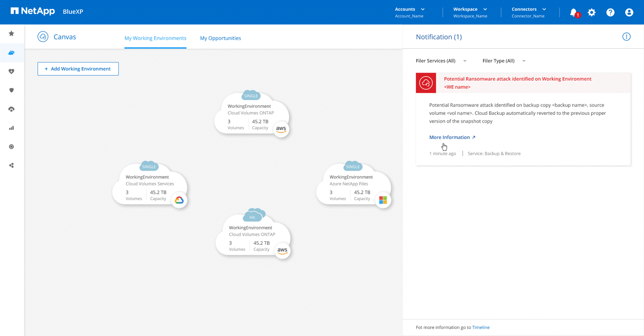
Task: Click the red ransomware alert icon
Action: [426, 83]
